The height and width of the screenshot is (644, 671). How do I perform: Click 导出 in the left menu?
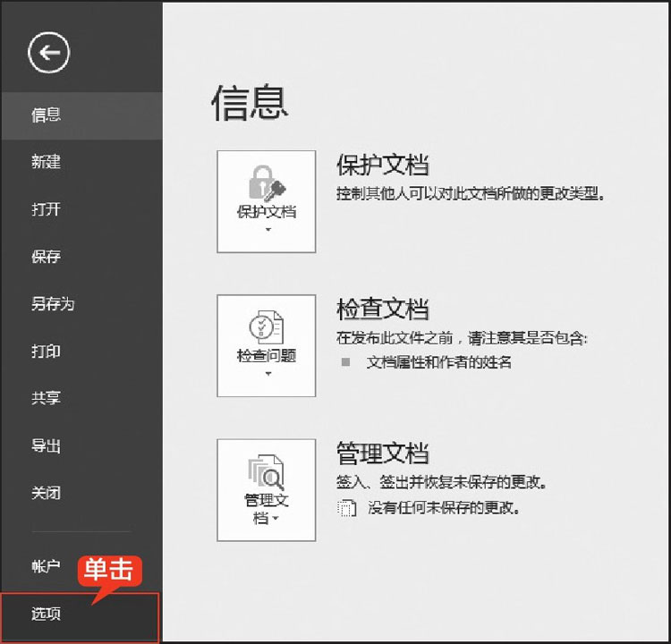[x=47, y=445]
